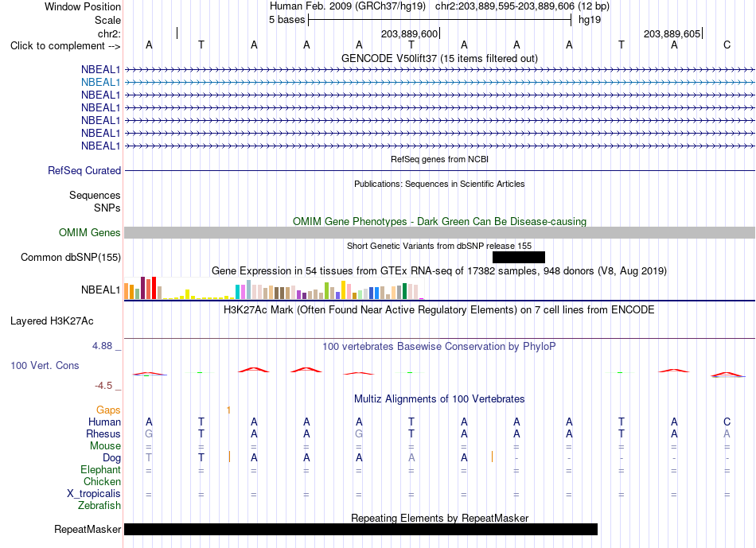Open the RepeatMasker track label
The image size is (756, 548).
(88, 530)
